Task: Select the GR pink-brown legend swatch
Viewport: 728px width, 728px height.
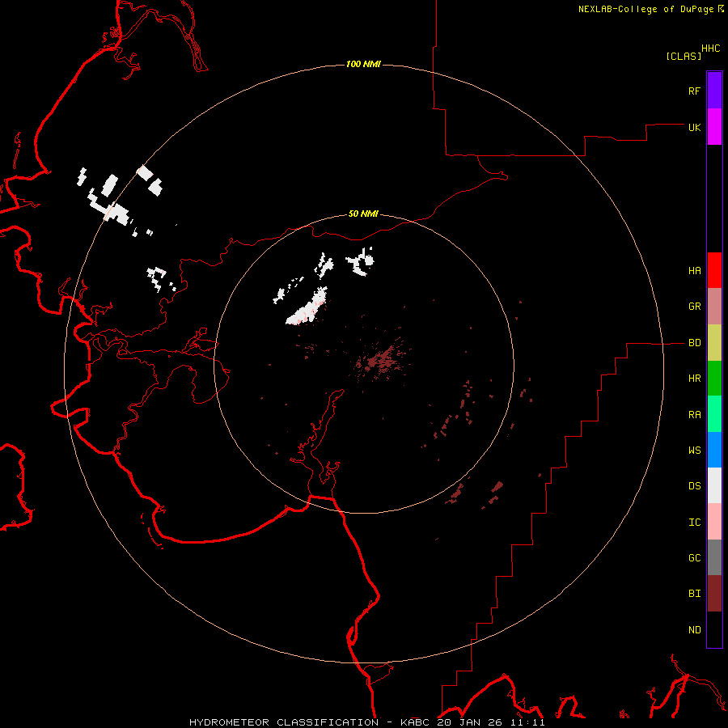Action: click(714, 307)
